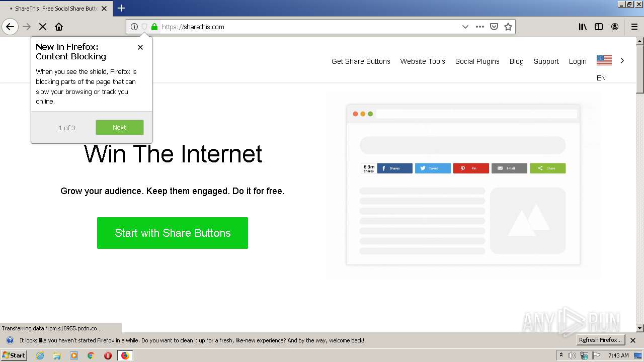Show site information icon in address bar
The height and width of the screenshot is (362, 644).
tap(134, 27)
